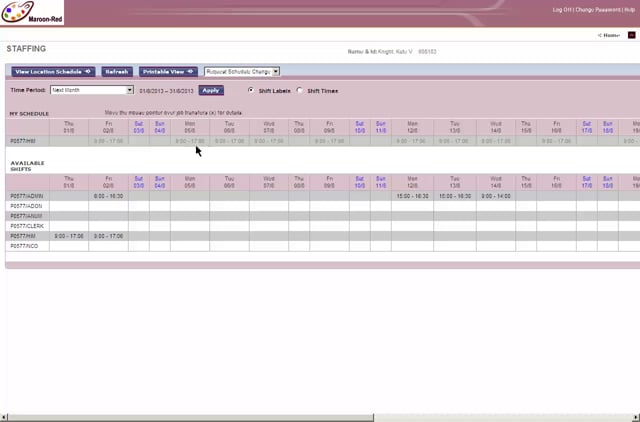Open the Change Password link
The height and width of the screenshot is (422, 640).
coord(597,9)
